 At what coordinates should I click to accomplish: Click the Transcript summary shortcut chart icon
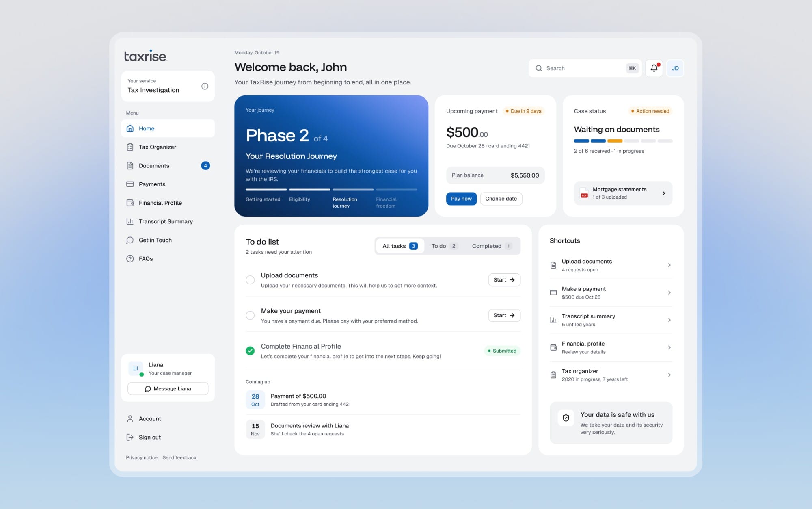pos(553,320)
